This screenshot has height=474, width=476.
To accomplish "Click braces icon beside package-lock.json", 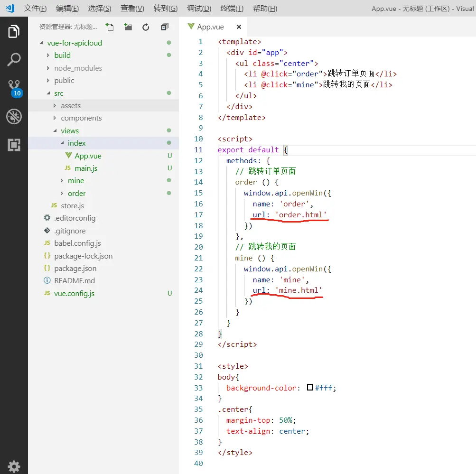I will pos(47,256).
